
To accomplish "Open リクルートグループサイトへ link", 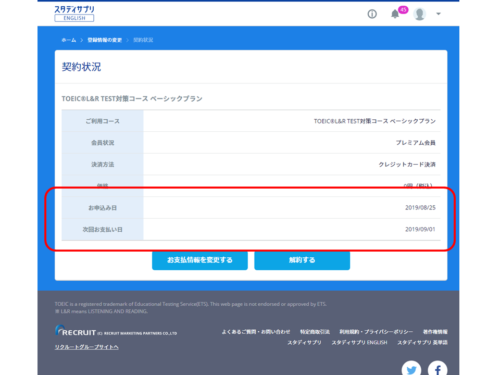I will tap(87, 347).
